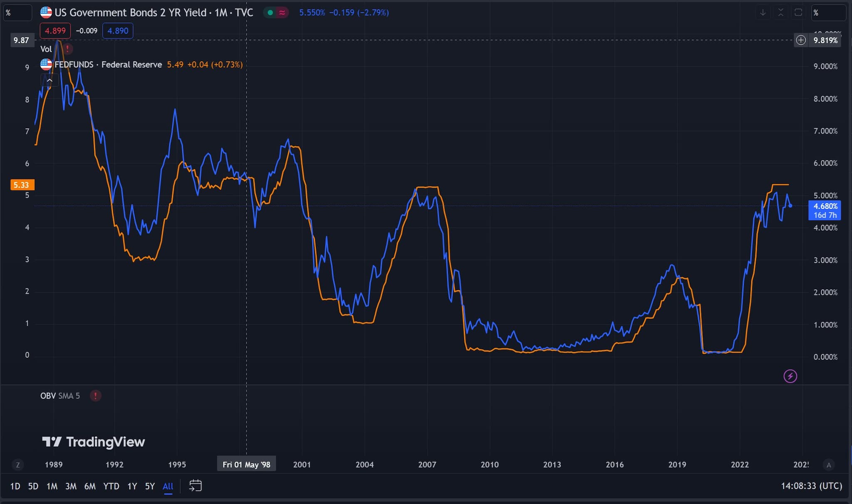This screenshot has width=852, height=504.
Task: Open the left % scale mode box
Action: tap(17, 13)
